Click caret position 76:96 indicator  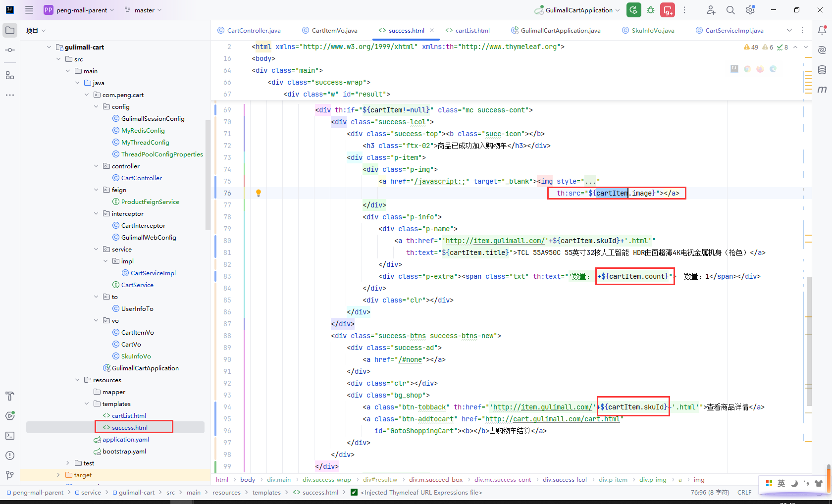click(x=710, y=492)
